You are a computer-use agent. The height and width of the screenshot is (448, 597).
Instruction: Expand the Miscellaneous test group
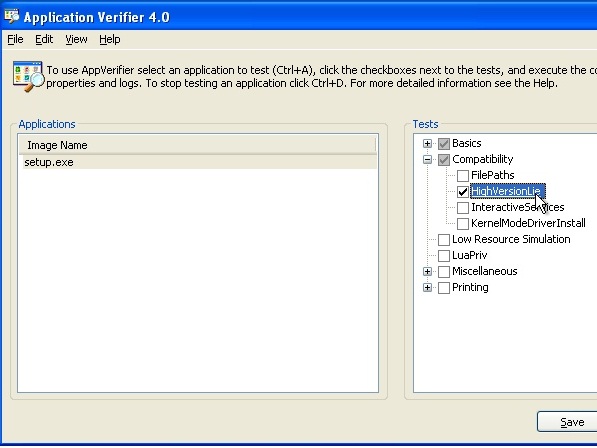427,271
